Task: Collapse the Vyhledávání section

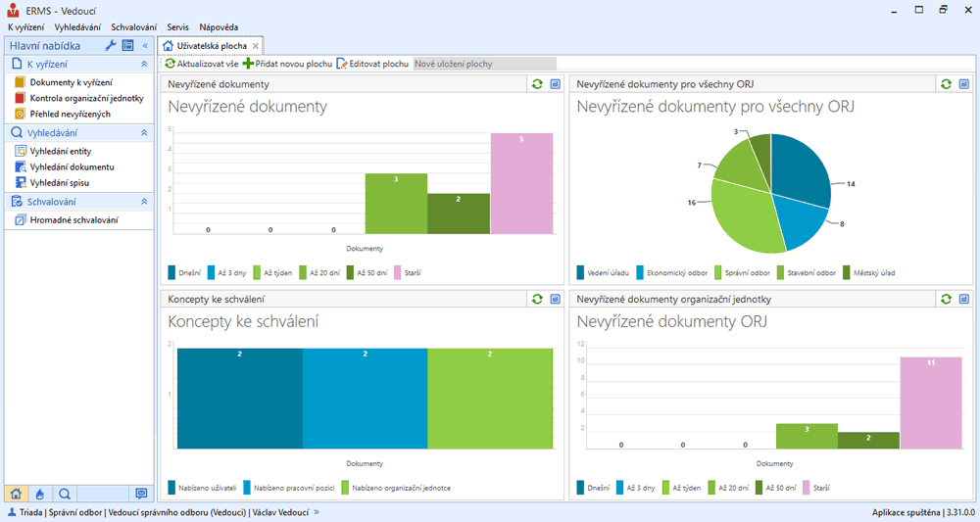Action: 144,132
